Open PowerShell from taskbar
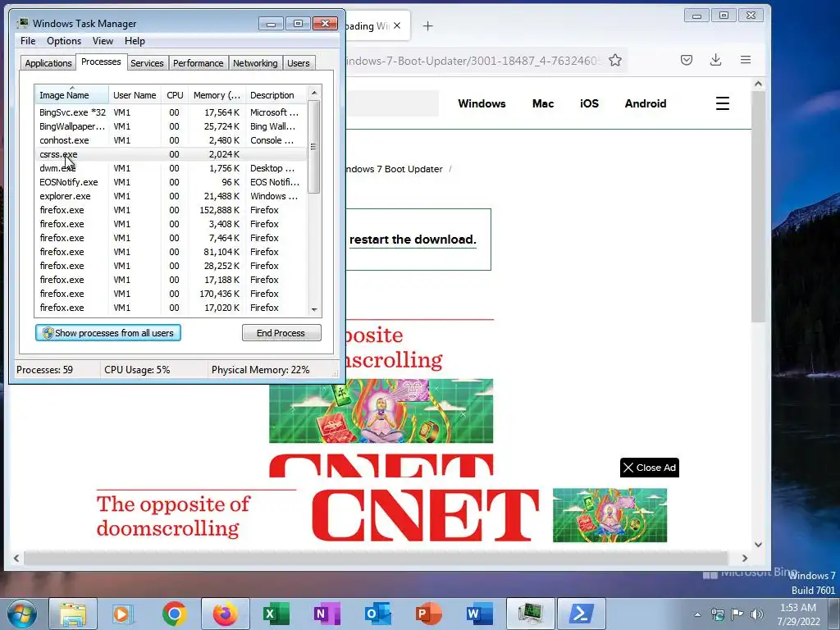The width and height of the screenshot is (840, 630). click(582, 614)
